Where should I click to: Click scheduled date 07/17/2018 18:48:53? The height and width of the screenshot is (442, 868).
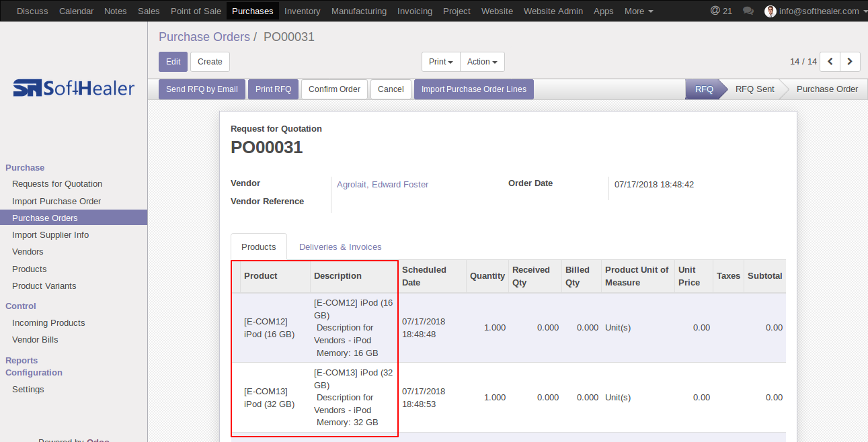pos(432,398)
